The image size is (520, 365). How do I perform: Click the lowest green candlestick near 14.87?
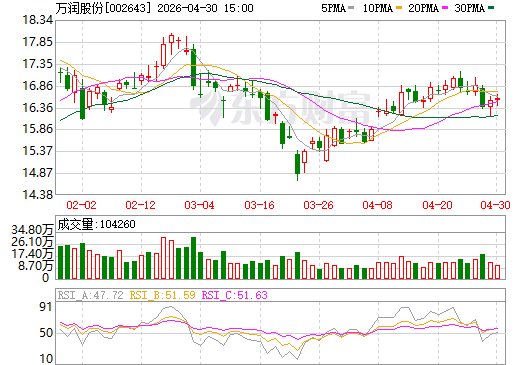[x=297, y=164]
